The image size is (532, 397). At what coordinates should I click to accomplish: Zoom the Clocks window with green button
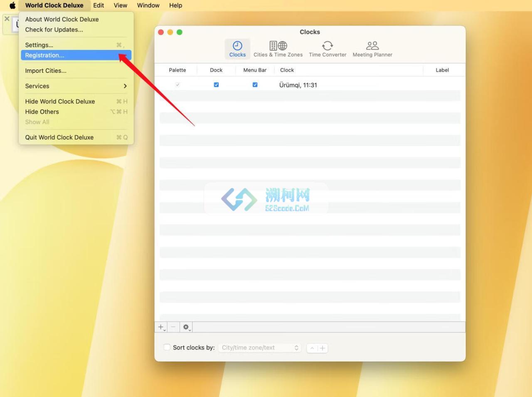click(180, 32)
